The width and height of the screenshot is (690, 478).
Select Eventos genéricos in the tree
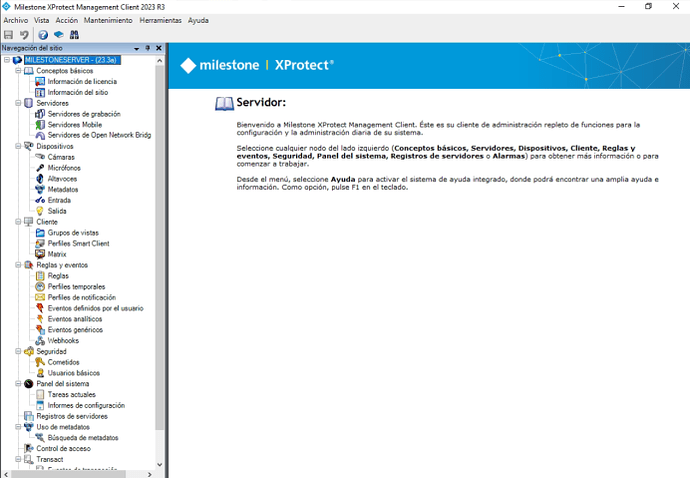(75, 330)
